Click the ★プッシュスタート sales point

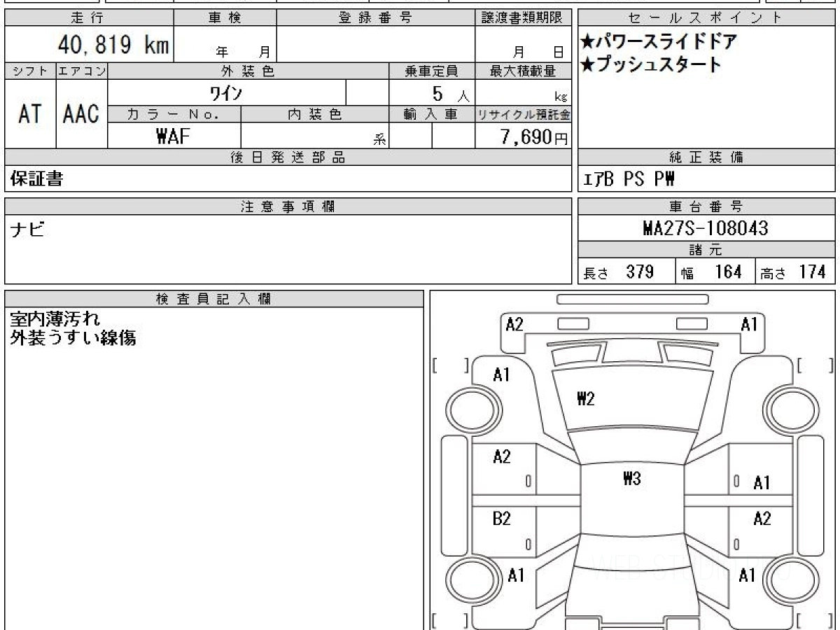(651, 64)
